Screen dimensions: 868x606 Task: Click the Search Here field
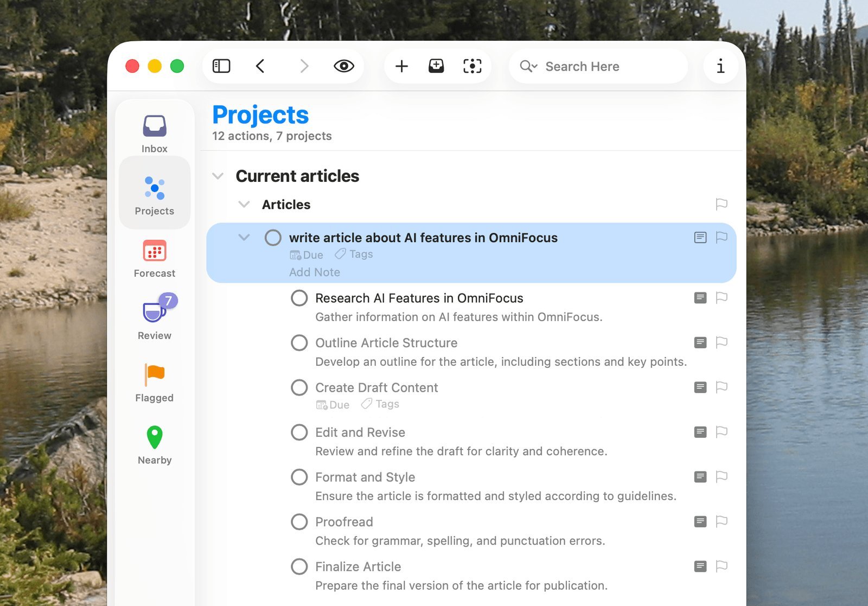pyautogui.click(x=597, y=66)
